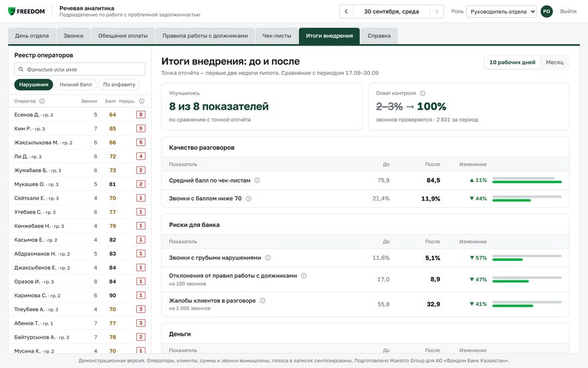Image resolution: width=588 pixels, height=368 pixels.
Task: Sort operators by Нарушения
Action: pyautogui.click(x=34, y=84)
